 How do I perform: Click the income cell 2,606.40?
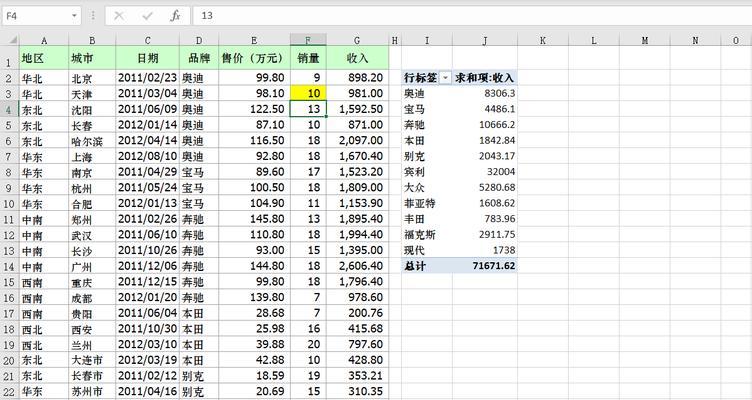click(357, 266)
